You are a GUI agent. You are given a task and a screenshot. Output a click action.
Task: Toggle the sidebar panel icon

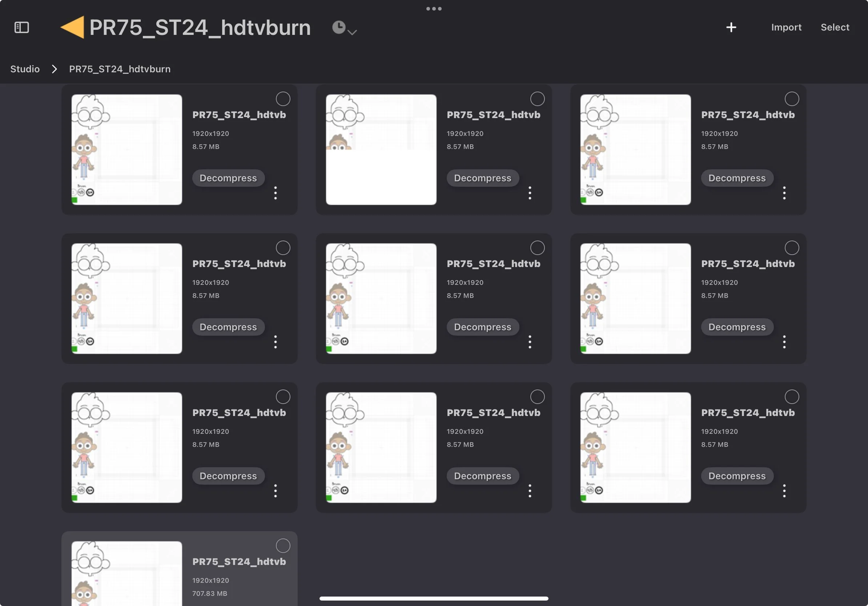[x=21, y=27]
